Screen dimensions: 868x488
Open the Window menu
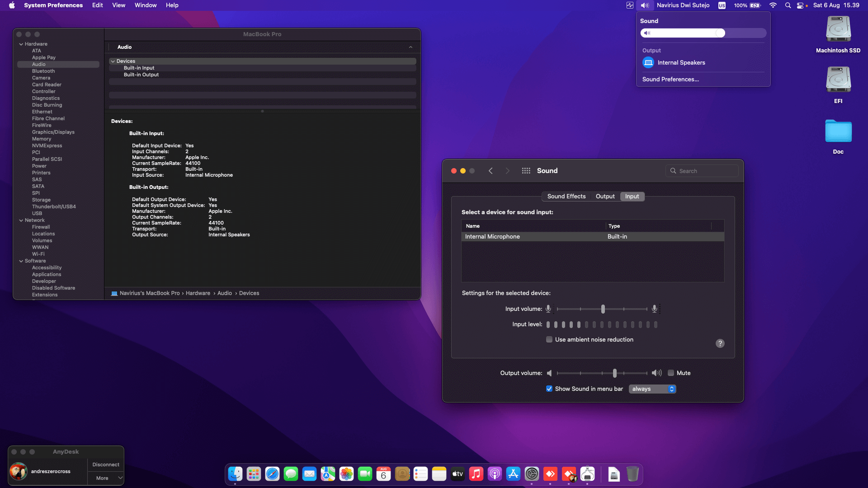146,5
